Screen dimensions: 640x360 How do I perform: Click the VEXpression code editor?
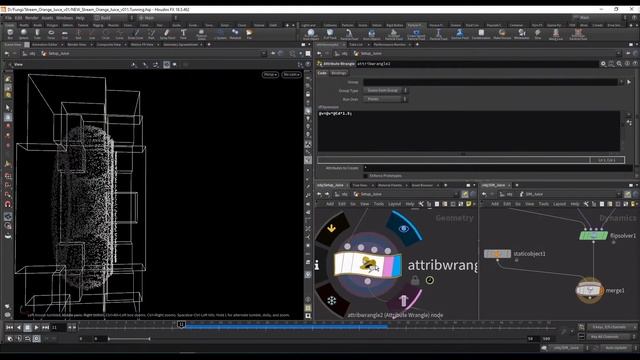tap(469, 131)
